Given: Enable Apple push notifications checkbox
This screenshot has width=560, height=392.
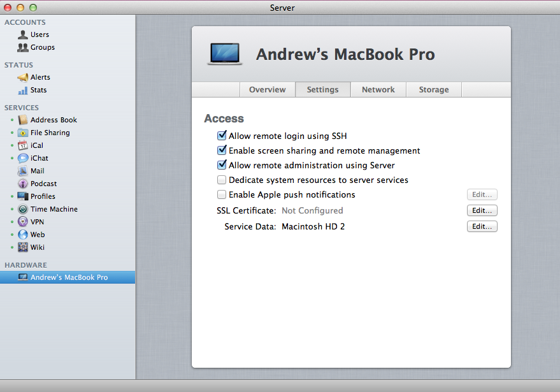Looking at the screenshot, I should point(222,194).
